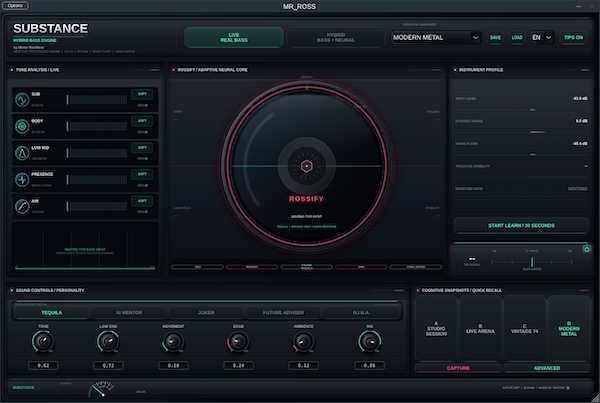Select the FUTURE ADVISER personality tab

coord(284,313)
